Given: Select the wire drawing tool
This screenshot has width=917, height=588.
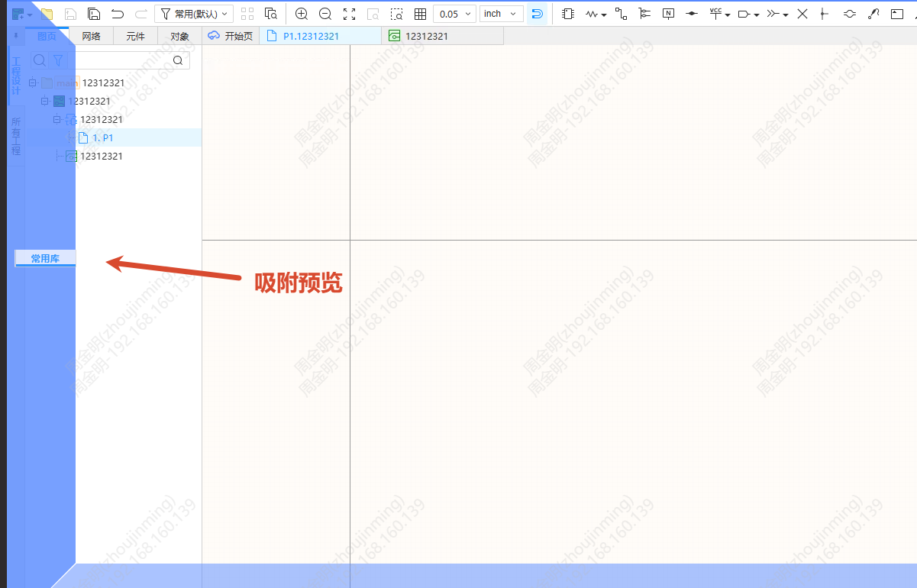Looking at the screenshot, I should 621,14.
